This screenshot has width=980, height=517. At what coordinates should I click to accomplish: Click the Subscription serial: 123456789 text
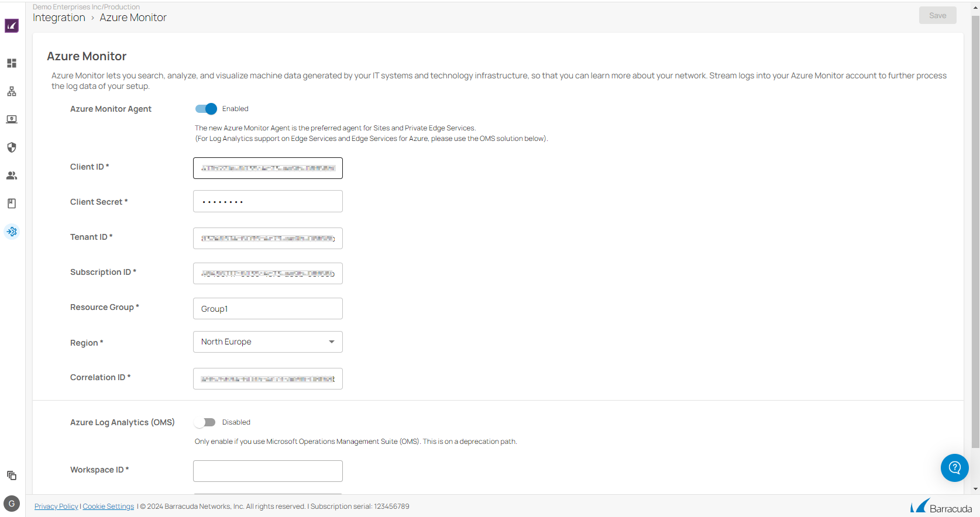tap(360, 506)
